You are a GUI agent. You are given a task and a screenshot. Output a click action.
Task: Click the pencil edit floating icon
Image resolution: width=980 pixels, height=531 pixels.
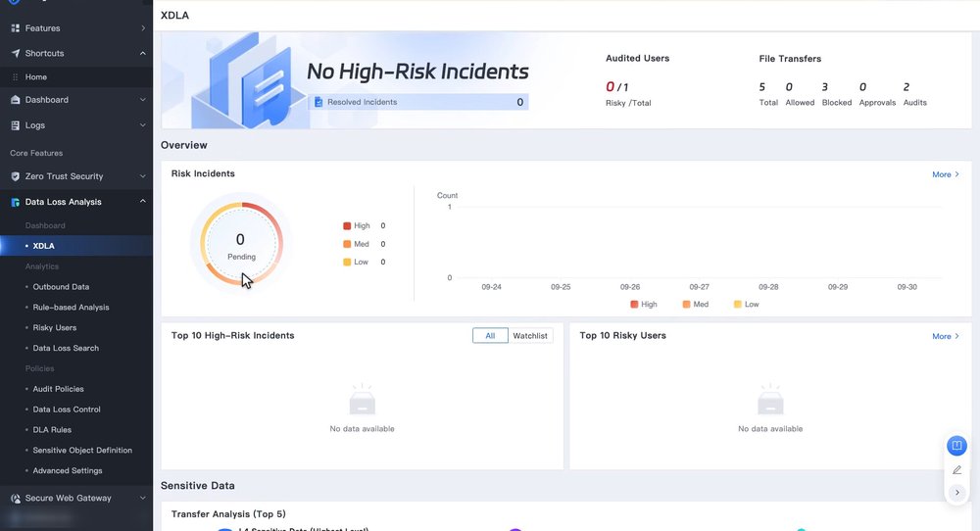click(x=956, y=470)
